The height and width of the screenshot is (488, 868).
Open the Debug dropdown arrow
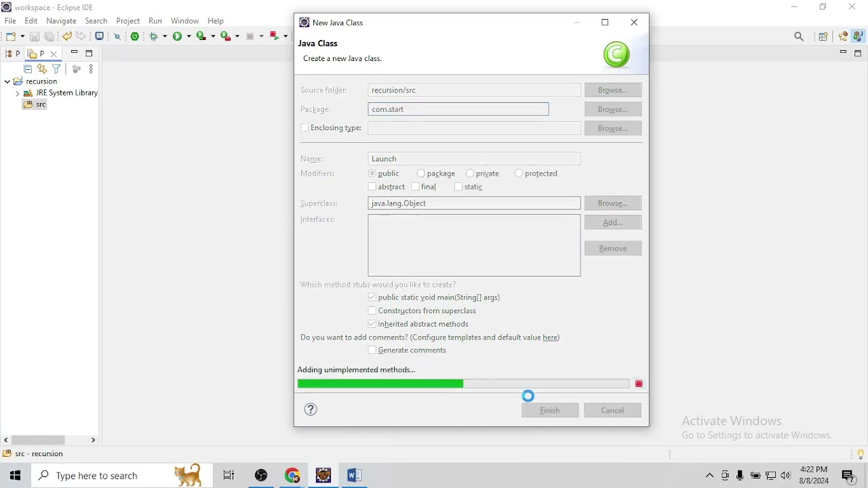(x=164, y=37)
